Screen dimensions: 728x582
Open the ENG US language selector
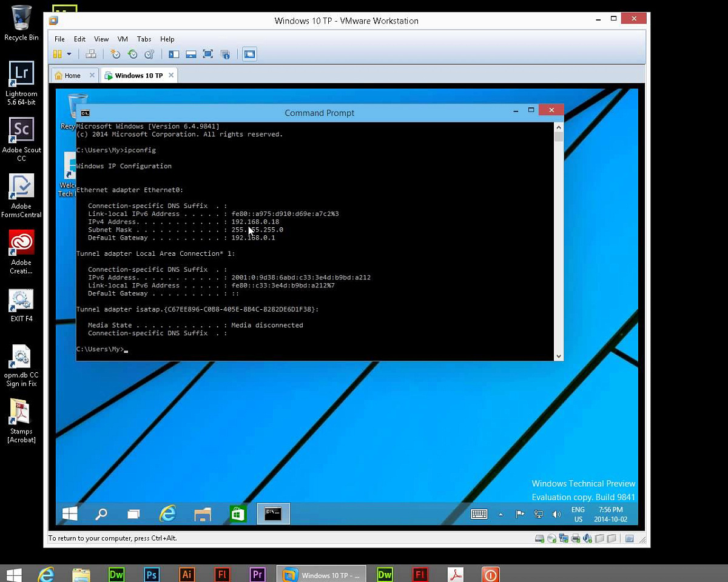pyautogui.click(x=578, y=514)
